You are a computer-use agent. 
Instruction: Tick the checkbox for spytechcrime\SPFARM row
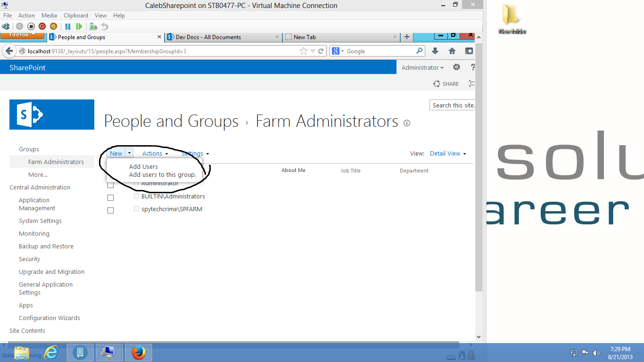click(x=110, y=210)
